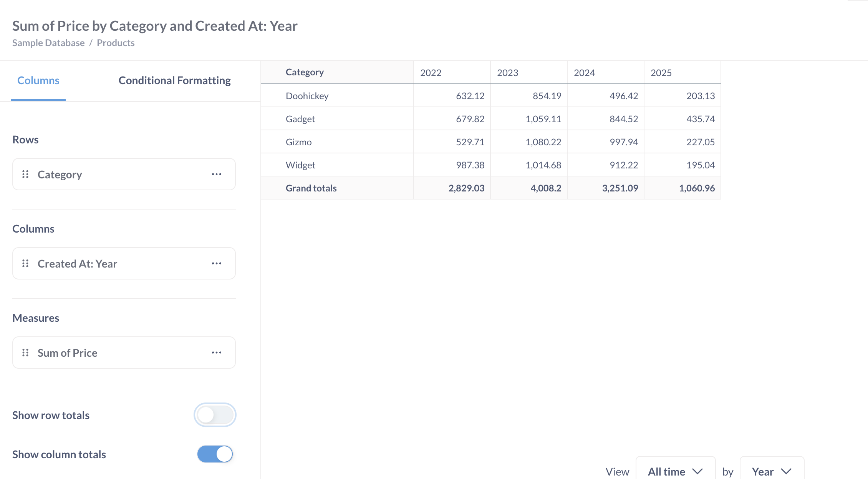
Task: Click drag handle beside Sum of Price
Action: (x=25, y=353)
